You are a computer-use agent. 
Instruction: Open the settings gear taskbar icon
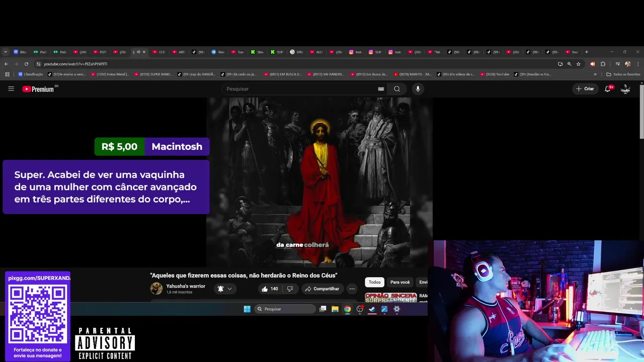click(x=396, y=309)
